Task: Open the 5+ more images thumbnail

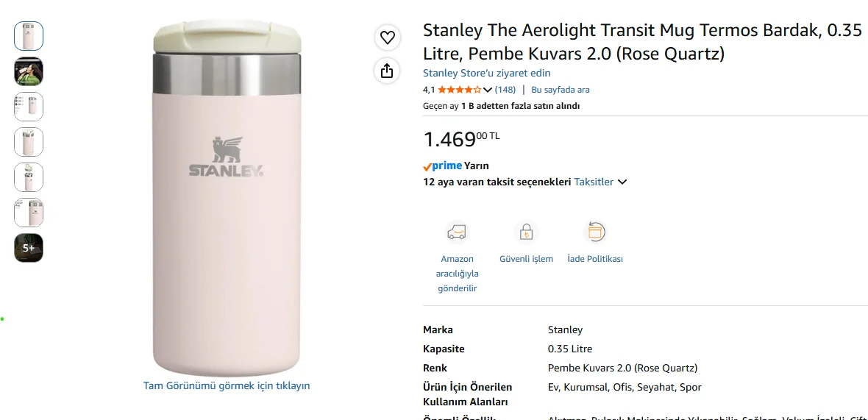Action: coord(28,248)
